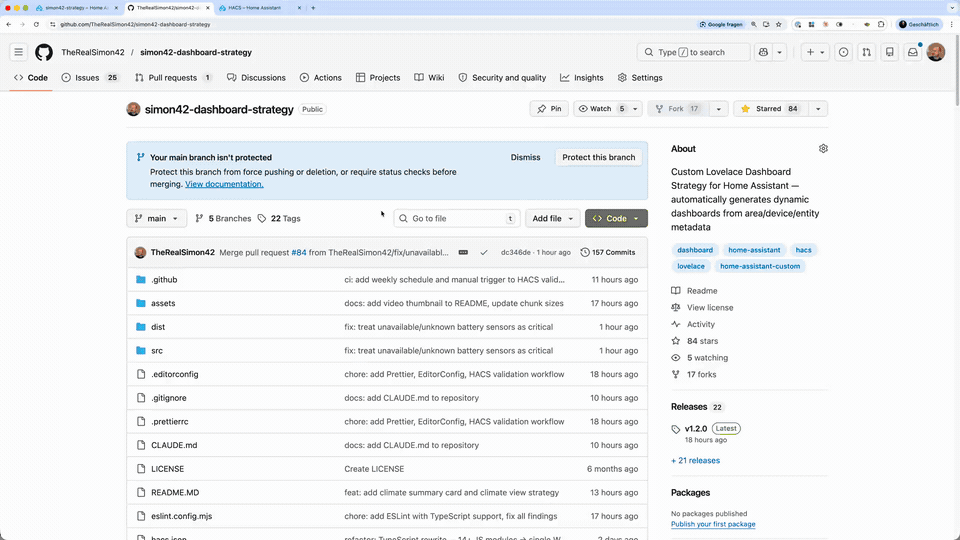Select the lovelace topic tag
This screenshot has height=540, width=960.
click(691, 266)
